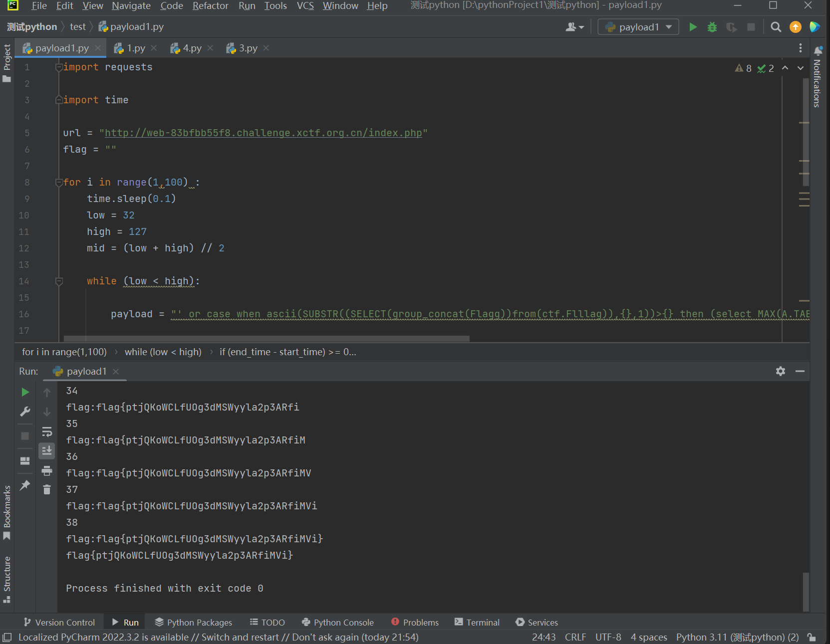Image resolution: width=830 pixels, height=644 pixels.
Task: Close the 4.py editor tab
Action: pos(210,48)
